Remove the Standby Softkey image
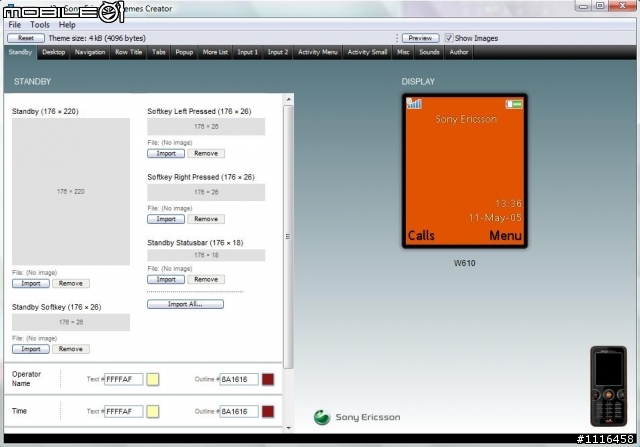The width and height of the screenshot is (640, 447). point(71,349)
